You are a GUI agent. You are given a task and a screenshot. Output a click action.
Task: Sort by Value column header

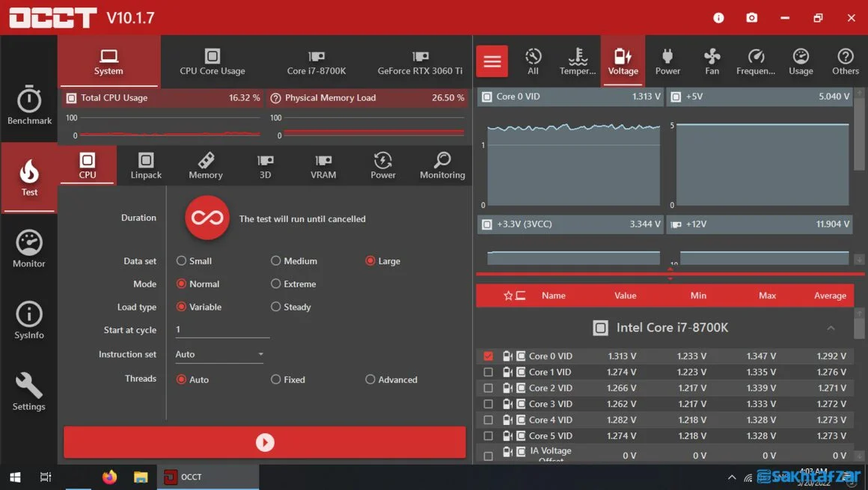tap(625, 295)
